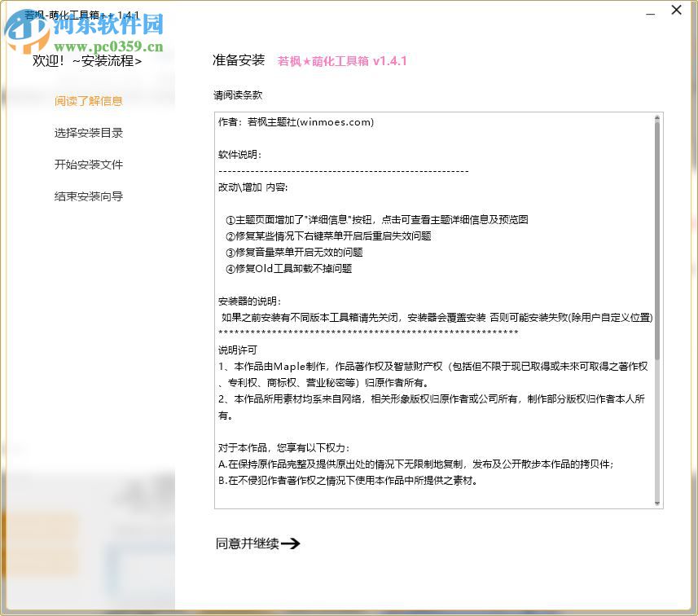Select the highlighted 阅读了解信息 step
Image resolution: width=698 pixels, height=616 pixels.
click(88, 101)
